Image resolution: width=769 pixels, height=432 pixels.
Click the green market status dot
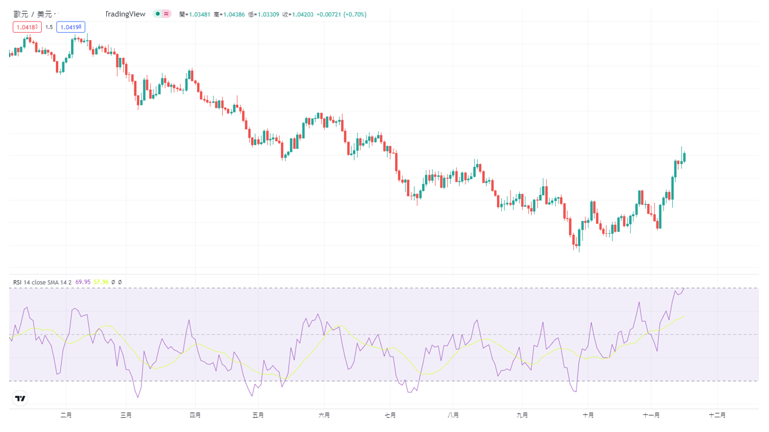(x=157, y=14)
